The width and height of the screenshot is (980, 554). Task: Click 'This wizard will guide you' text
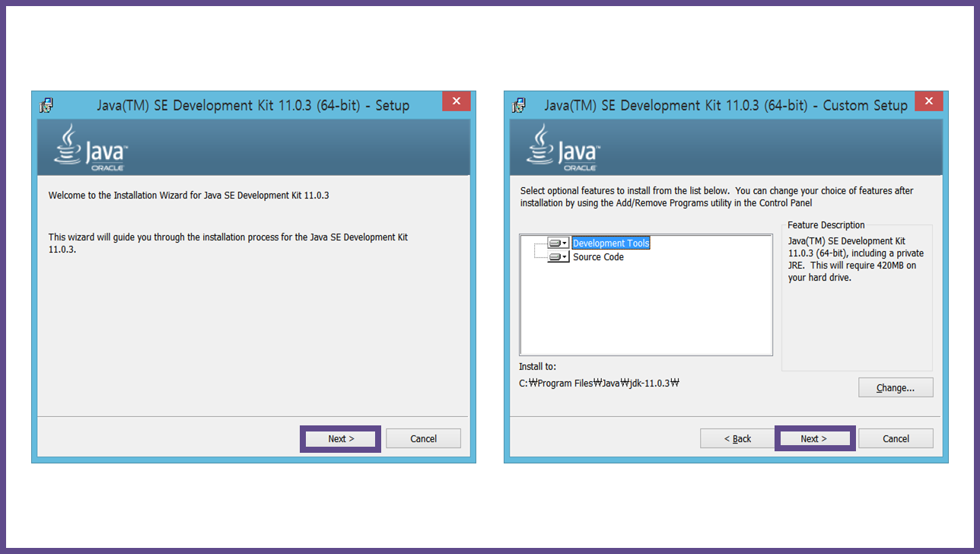(x=228, y=244)
